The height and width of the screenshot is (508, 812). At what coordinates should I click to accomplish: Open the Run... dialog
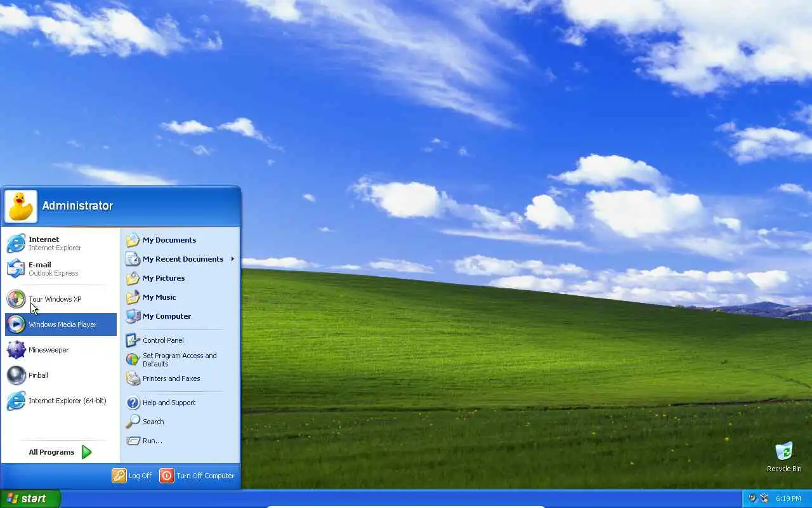(x=181, y=441)
